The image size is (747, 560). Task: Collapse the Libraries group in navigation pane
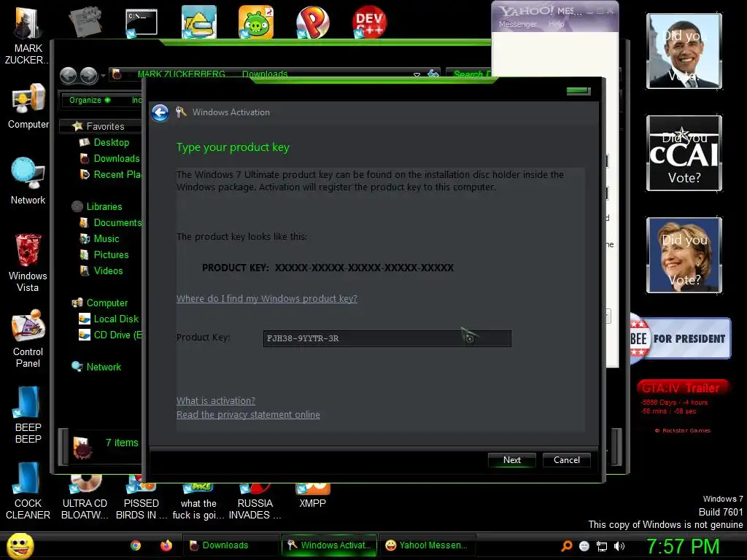(x=97, y=206)
